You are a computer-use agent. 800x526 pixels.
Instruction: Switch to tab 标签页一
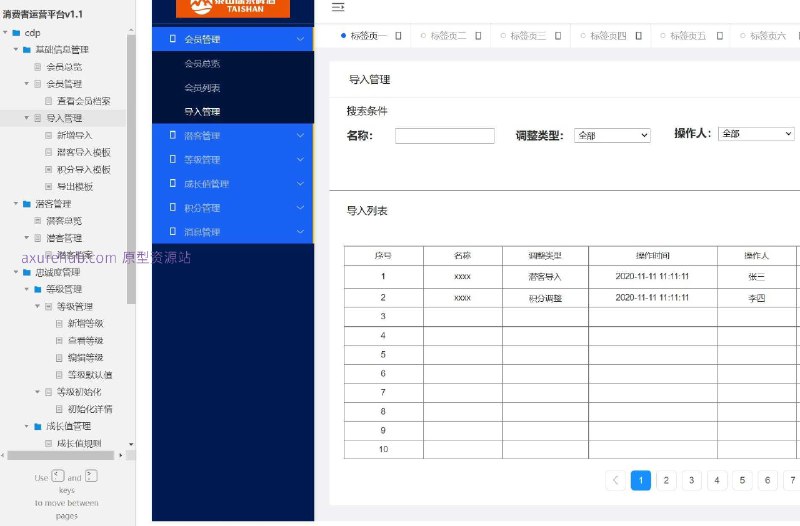[368, 36]
